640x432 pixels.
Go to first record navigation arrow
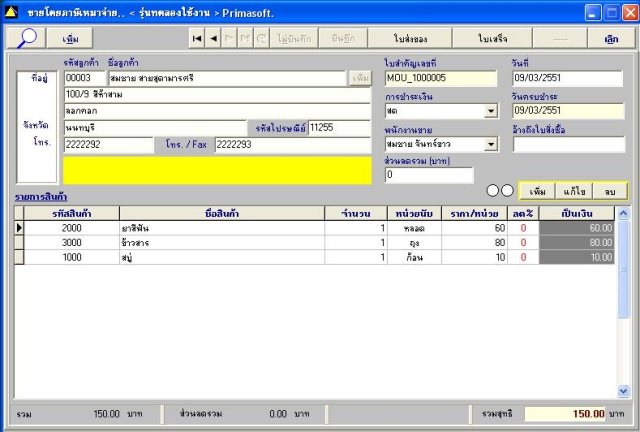(x=197, y=38)
